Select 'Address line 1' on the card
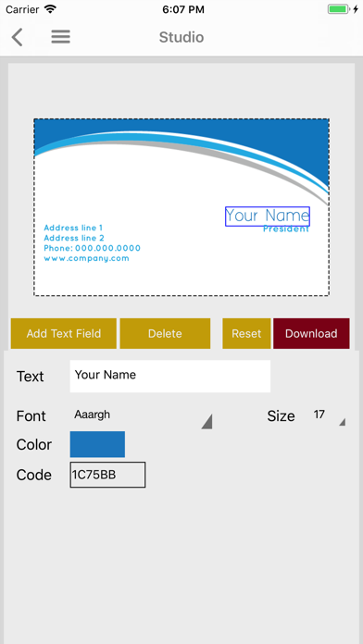 pos(73,228)
